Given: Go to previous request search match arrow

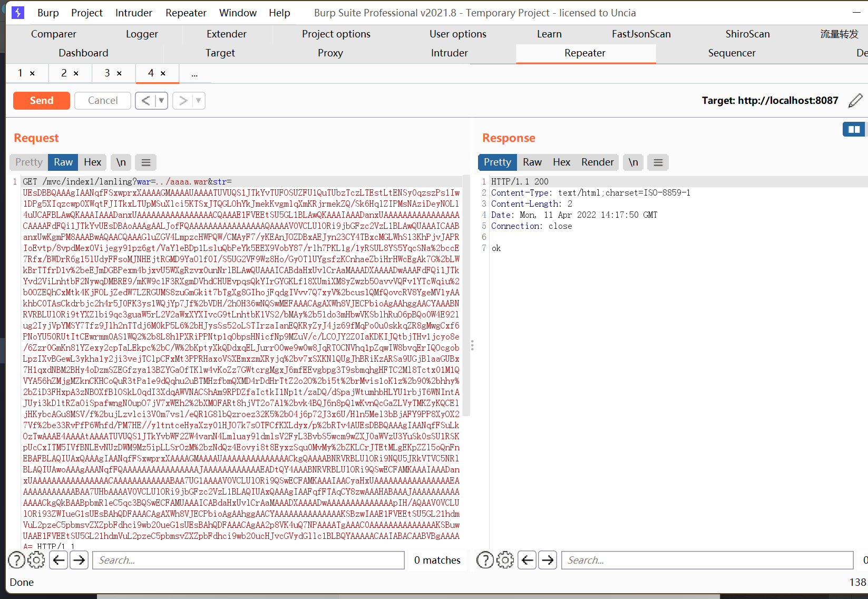Looking at the screenshot, I should (x=58, y=560).
